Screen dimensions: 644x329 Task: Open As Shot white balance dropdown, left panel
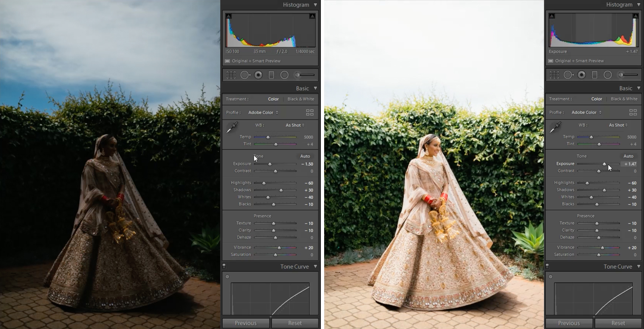pyautogui.click(x=295, y=125)
